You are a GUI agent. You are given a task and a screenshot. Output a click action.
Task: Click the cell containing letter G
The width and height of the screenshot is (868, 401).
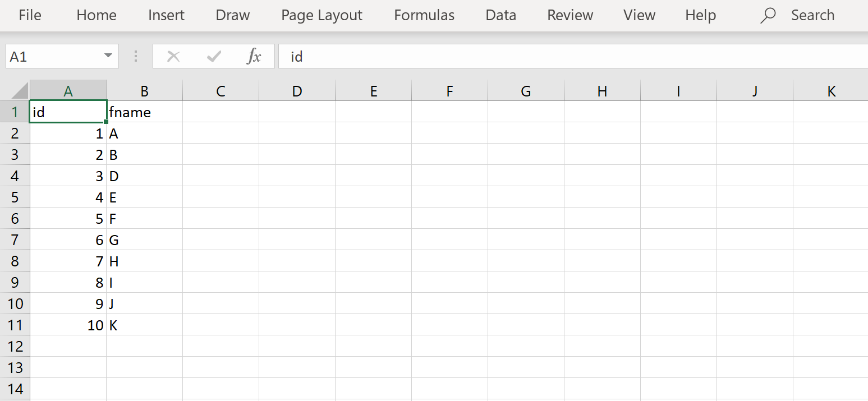(144, 240)
